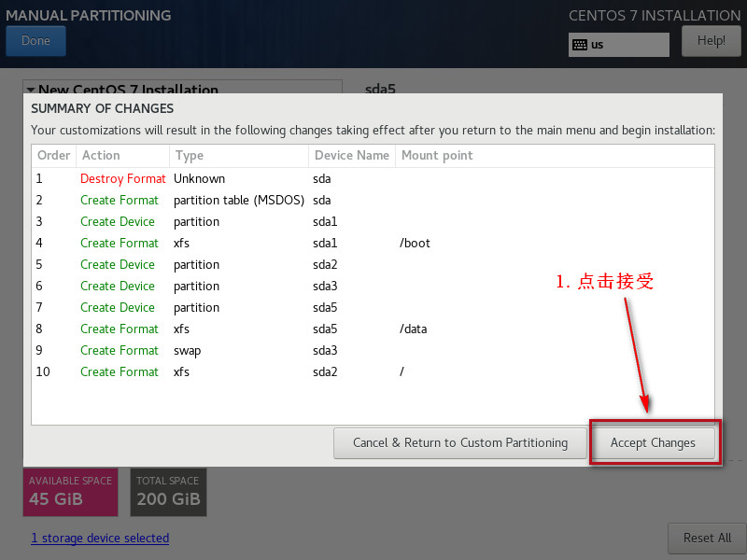Click sda2 device name in row 10

[325, 371]
